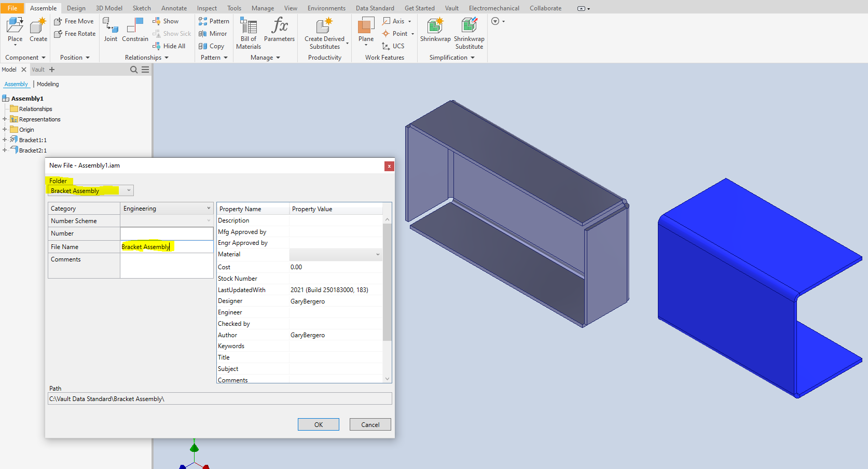Viewport: 868px width, 469px height.
Task: Open the File menu
Action: pos(12,8)
